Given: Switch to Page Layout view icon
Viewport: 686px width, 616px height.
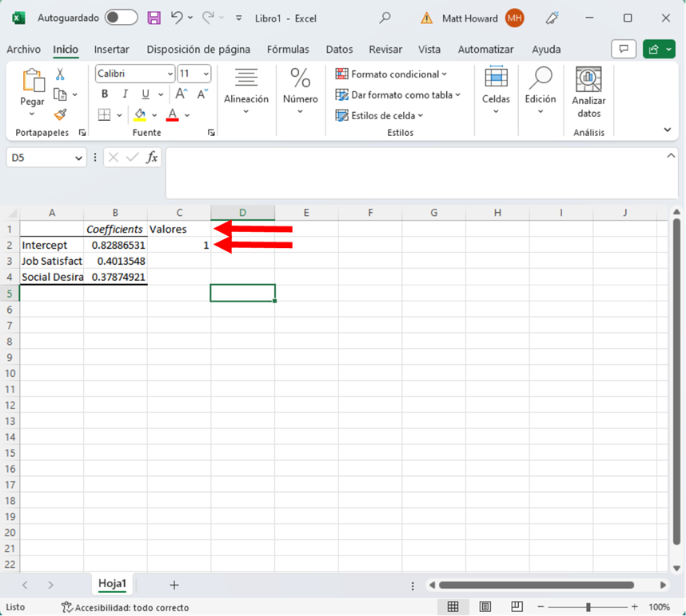Looking at the screenshot, I should [x=485, y=606].
